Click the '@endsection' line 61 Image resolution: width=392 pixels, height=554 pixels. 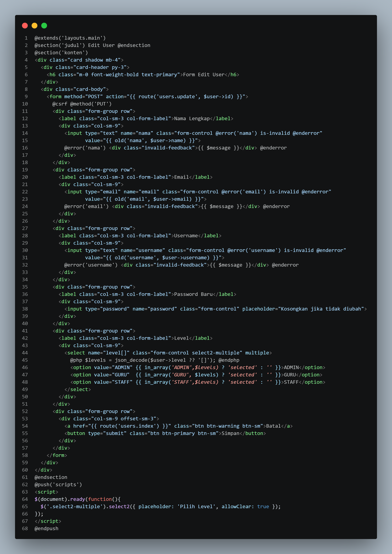coord(51,477)
